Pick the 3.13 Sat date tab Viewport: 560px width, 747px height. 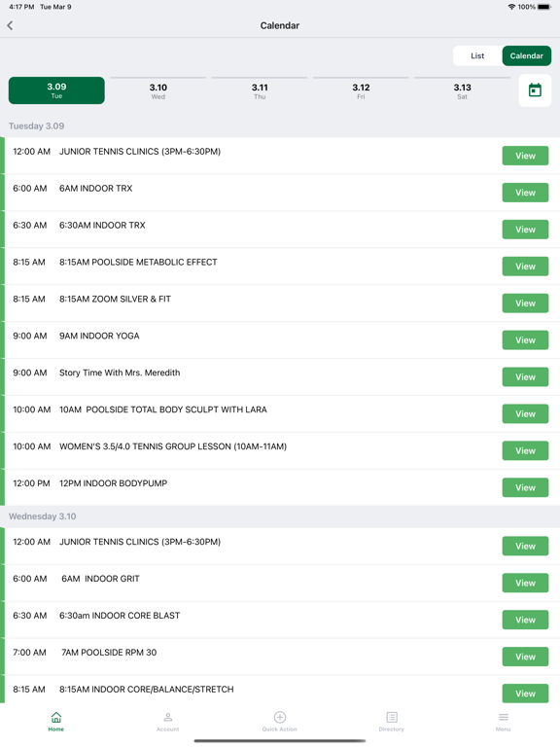click(462, 90)
